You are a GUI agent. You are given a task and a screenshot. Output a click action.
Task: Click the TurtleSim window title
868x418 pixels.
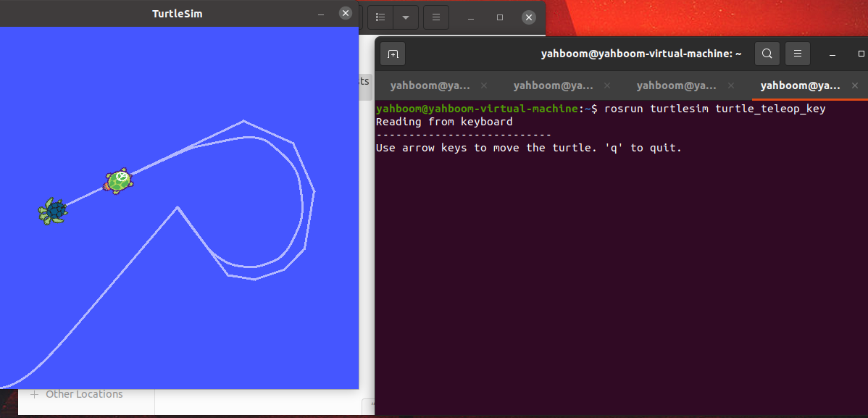tap(177, 14)
